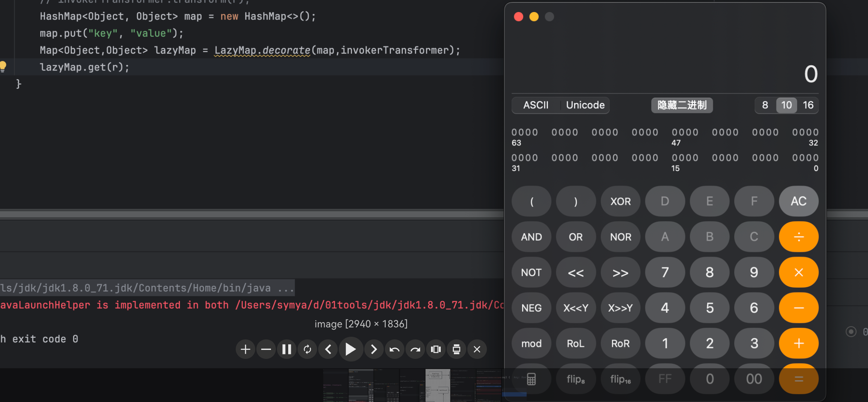Rotate image counterclockwise

tap(394, 349)
